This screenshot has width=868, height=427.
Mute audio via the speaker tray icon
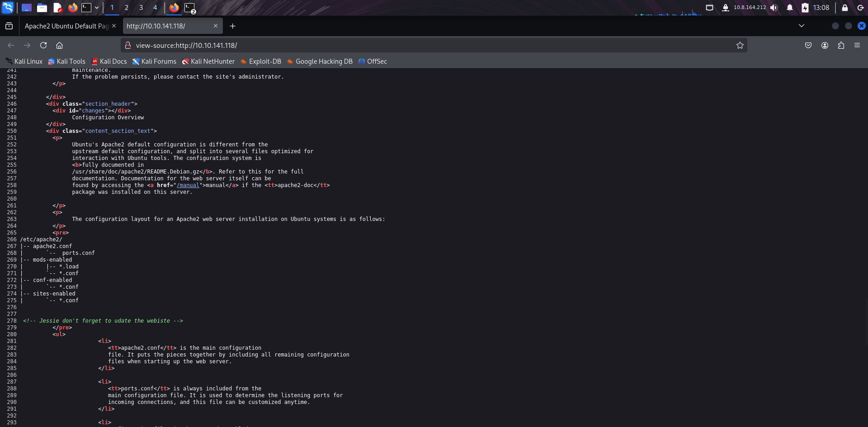click(x=774, y=8)
